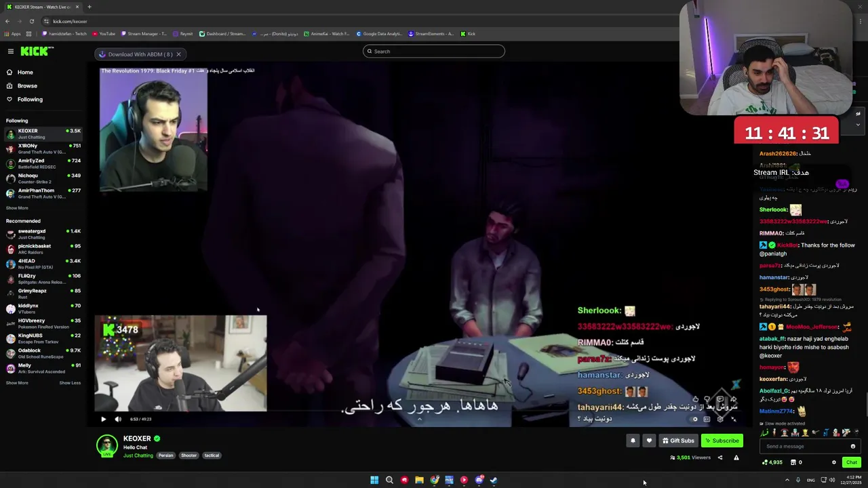Open AnimeKai bookmark
Screen dimensions: 868x488
pos(327,34)
